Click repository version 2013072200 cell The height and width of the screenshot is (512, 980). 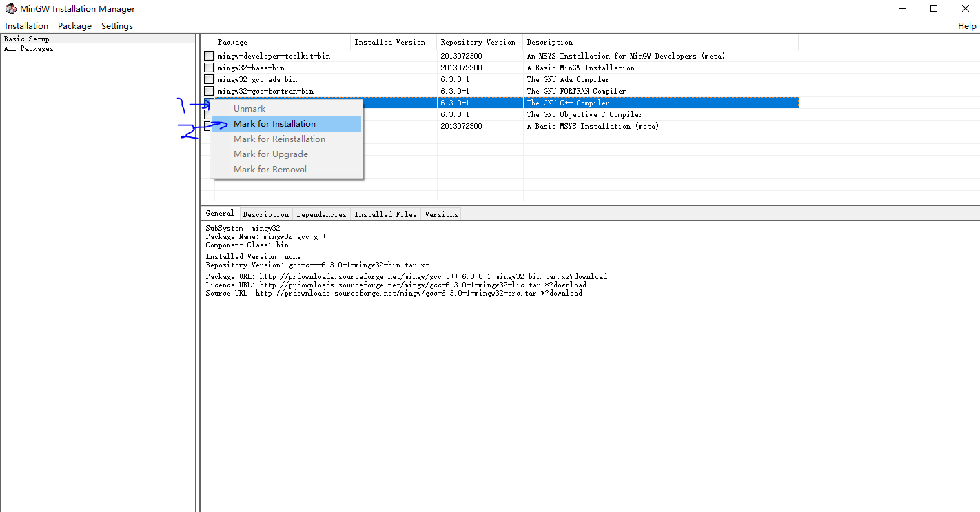click(x=461, y=68)
